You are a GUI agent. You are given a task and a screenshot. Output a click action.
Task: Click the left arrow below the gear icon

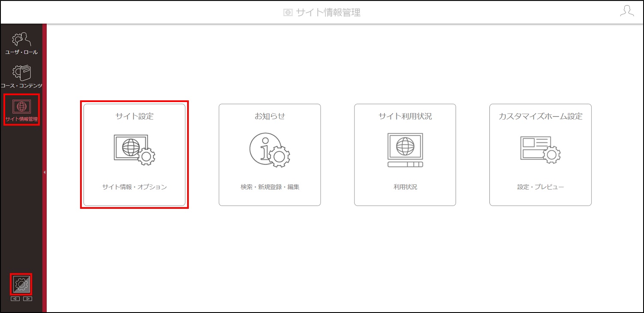[15, 299]
